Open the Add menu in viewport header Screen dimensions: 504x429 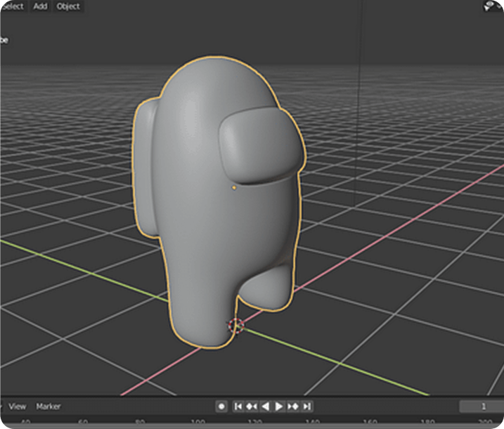pos(41,6)
